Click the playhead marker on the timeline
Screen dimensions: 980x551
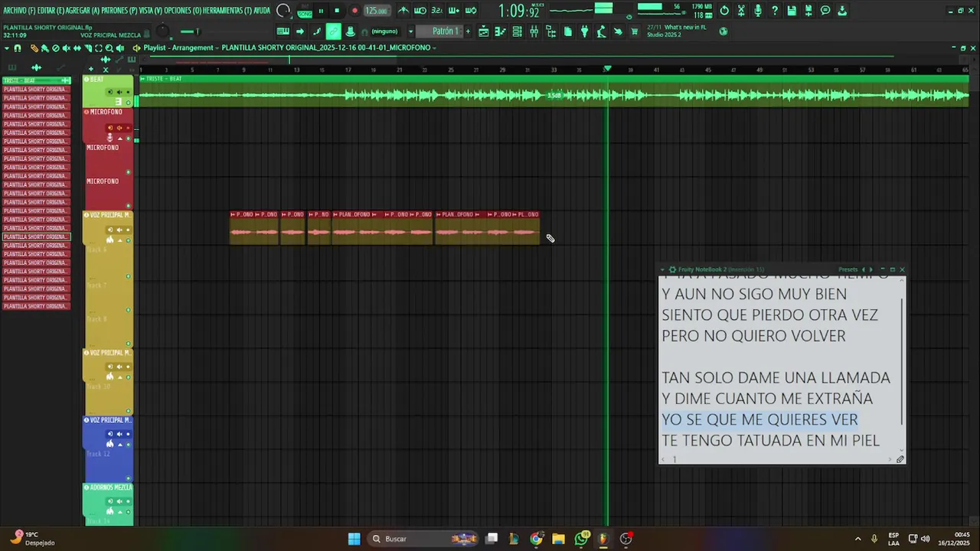point(607,69)
